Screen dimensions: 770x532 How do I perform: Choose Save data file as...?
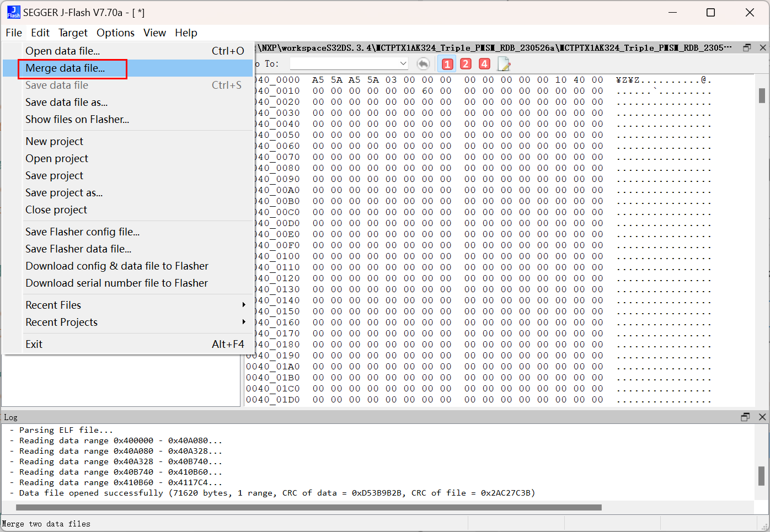(128, 102)
